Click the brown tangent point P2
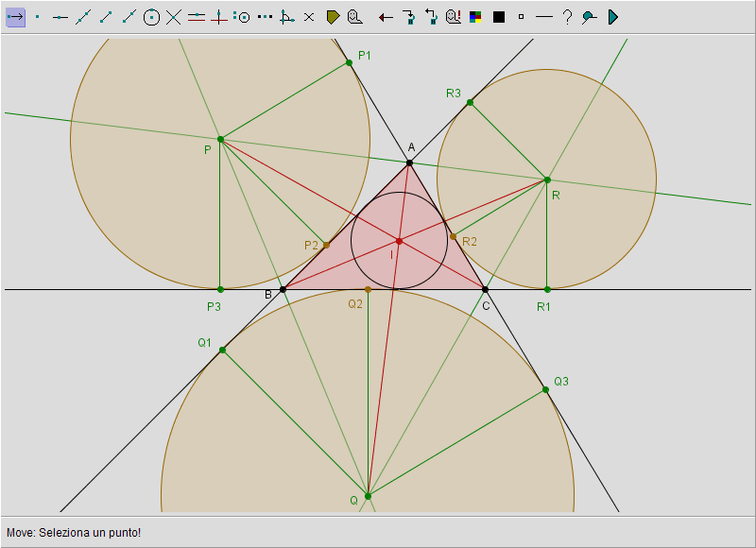The image size is (756, 548). [x=326, y=245]
